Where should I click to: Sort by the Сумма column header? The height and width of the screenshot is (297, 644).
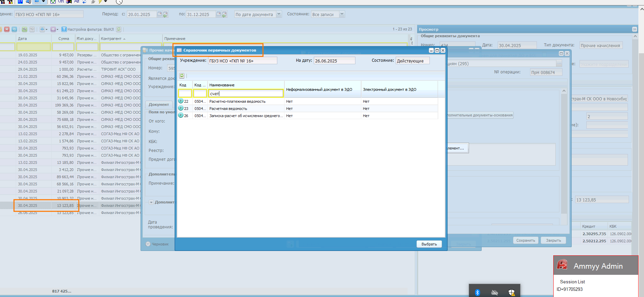point(63,39)
